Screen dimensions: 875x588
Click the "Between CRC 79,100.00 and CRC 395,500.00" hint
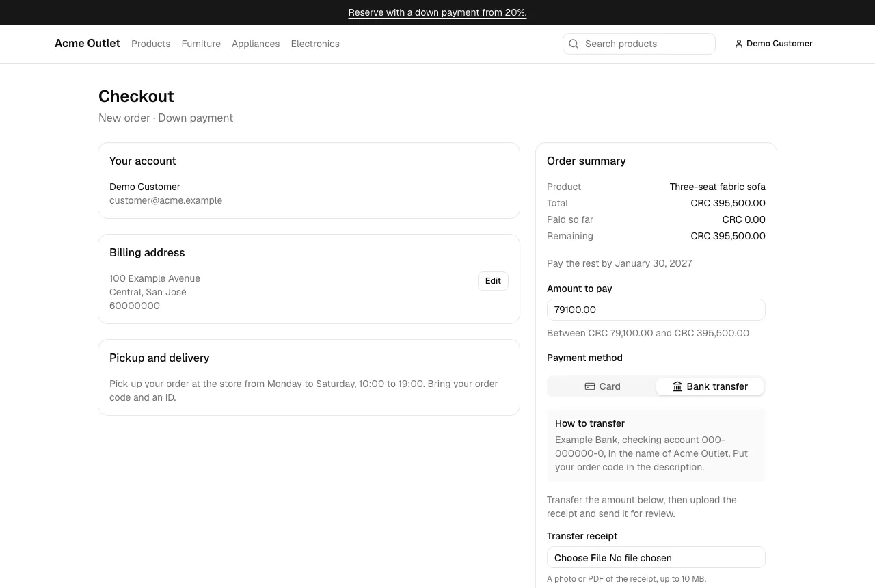click(x=648, y=333)
